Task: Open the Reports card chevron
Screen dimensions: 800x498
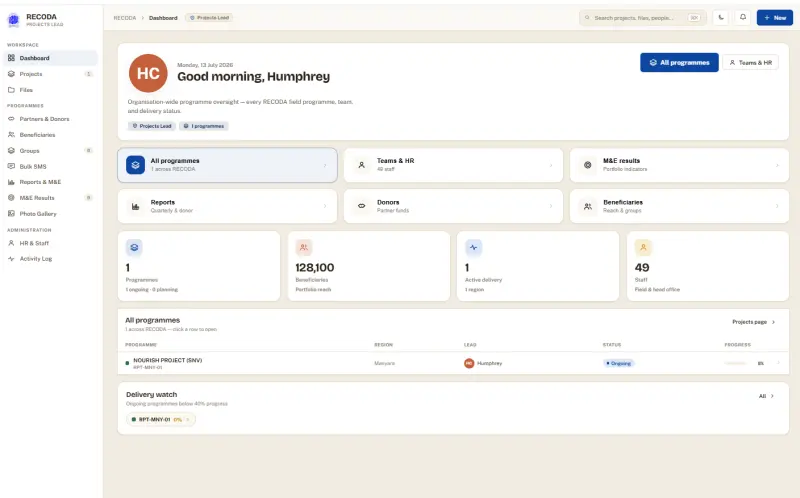Action: tap(325, 206)
